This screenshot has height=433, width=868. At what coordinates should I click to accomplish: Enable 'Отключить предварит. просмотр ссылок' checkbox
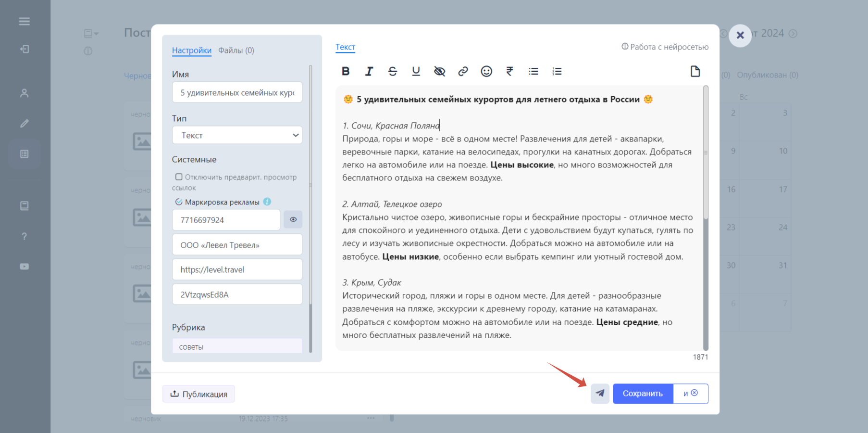tap(179, 177)
